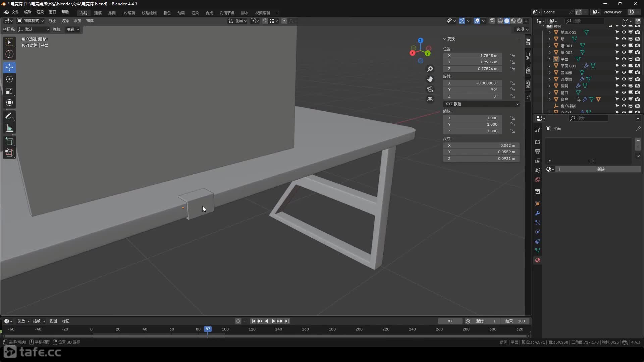644x362 pixels.
Task: Click 新建 material button
Action: [x=600, y=169]
